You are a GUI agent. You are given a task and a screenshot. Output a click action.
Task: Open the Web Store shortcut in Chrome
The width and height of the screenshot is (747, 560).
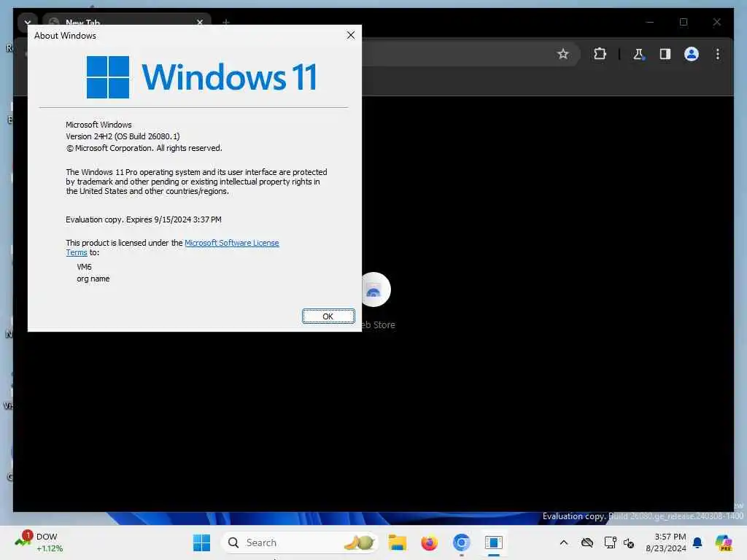pyautogui.click(x=376, y=300)
